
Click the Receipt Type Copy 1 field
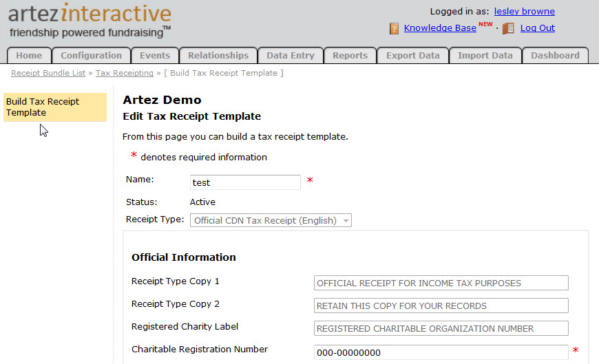[x=441, y=283]
